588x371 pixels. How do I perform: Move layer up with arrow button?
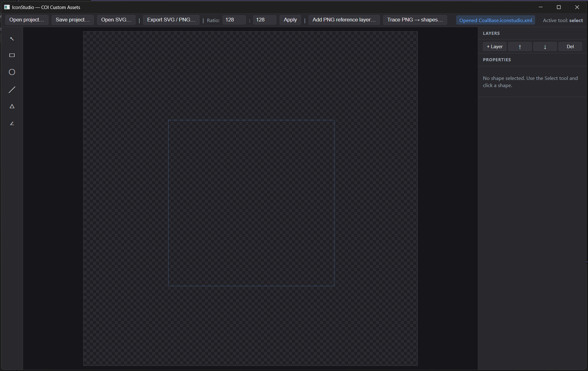point(520,47)
